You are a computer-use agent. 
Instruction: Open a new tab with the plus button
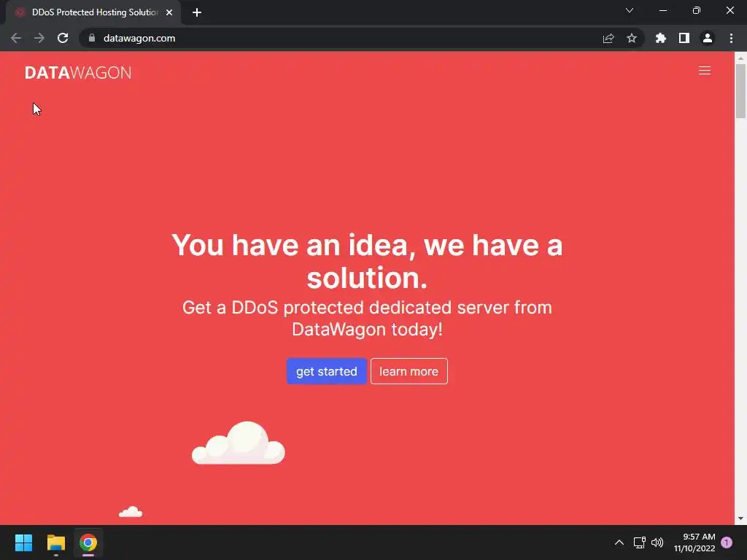point(197,12)
